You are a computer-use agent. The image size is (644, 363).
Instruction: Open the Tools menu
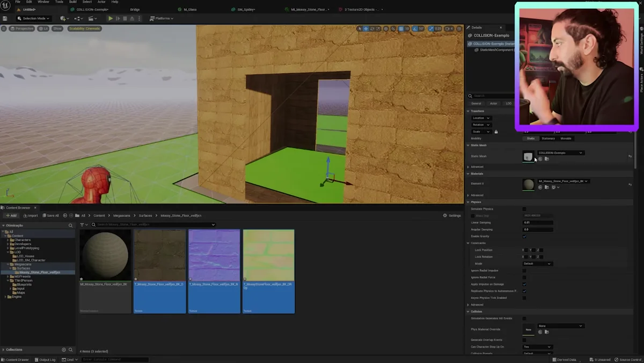click(59, 2)
